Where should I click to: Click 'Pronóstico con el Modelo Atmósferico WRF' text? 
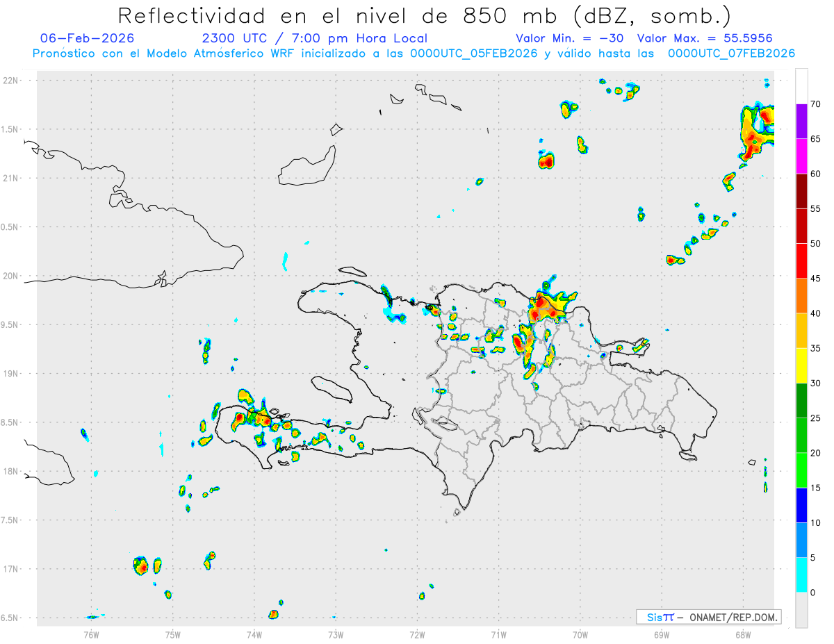pyautogui.click(x=165, y=53)
